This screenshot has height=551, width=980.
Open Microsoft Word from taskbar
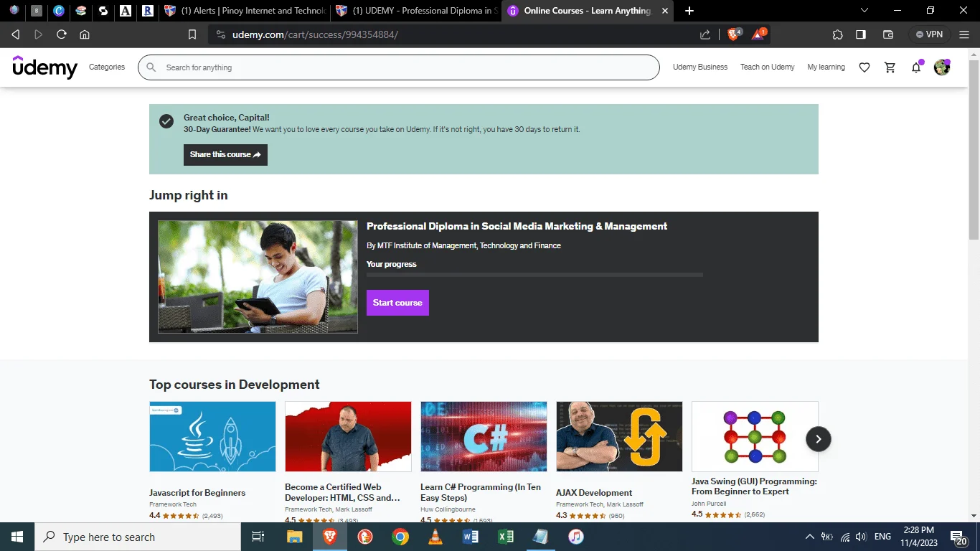(471, 537)
